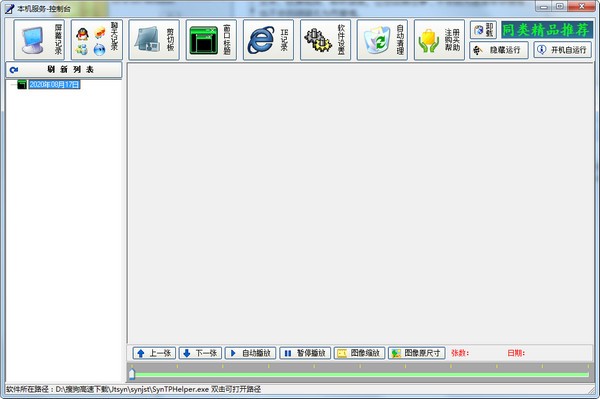Click the green 同类精品推荐 banner
The width and height of the screenshot is (600, 399).
tap(546, 30)
